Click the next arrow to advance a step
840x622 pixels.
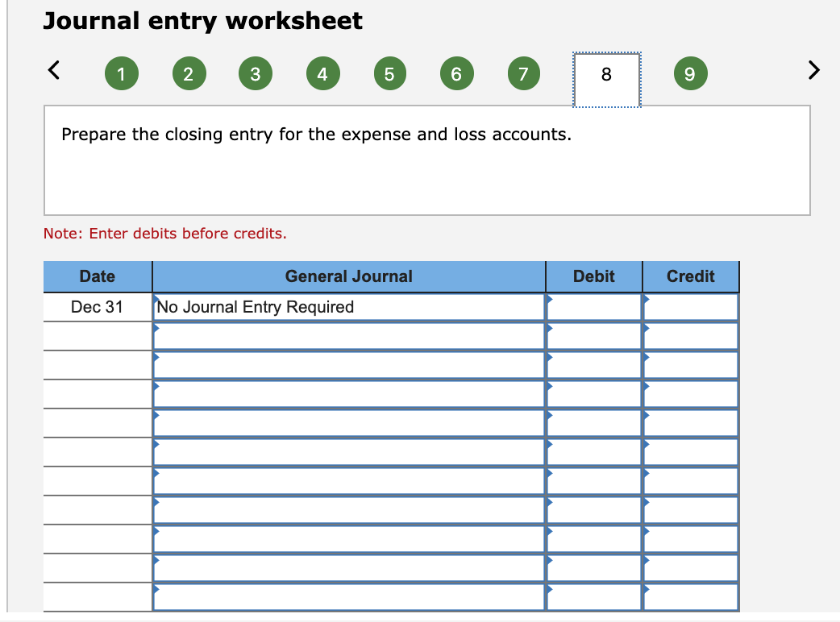click(813, 70)
